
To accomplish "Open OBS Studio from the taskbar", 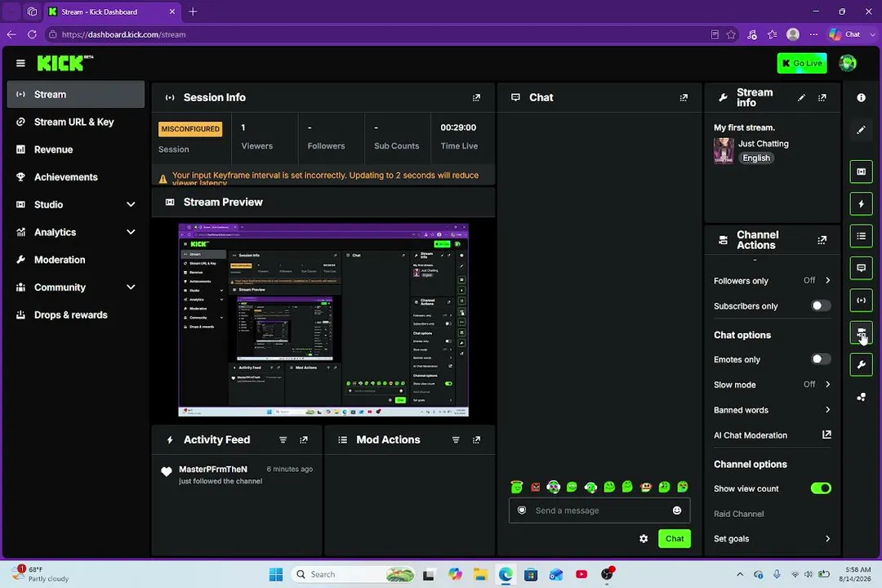I will coord(606,574).
